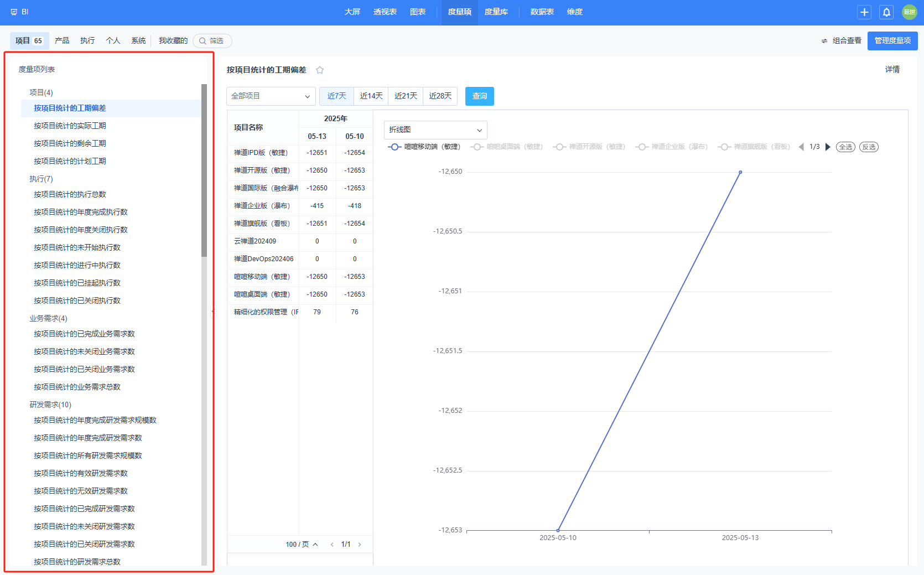
Task: Open the 折线图 chart type dropdown
Action: pyautogui.click(x=435, y=130)
